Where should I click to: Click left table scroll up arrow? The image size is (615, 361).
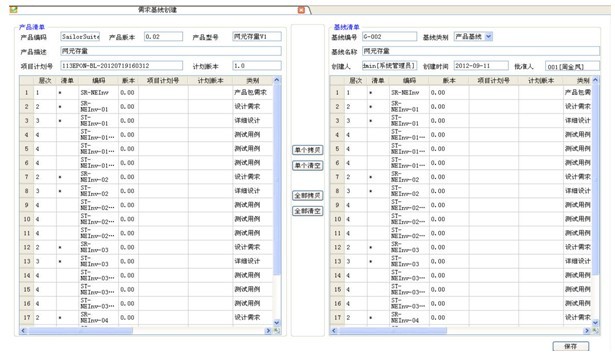277,80
